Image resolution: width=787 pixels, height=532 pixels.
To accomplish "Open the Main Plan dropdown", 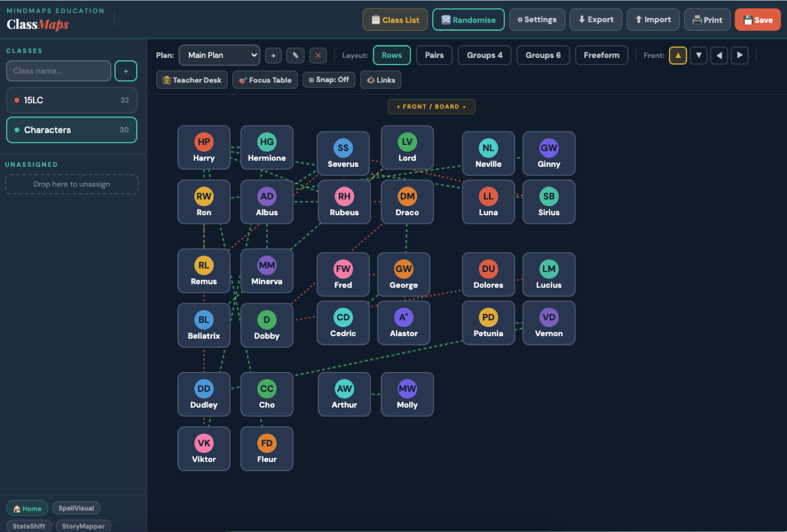I will (x=219, y=55).
